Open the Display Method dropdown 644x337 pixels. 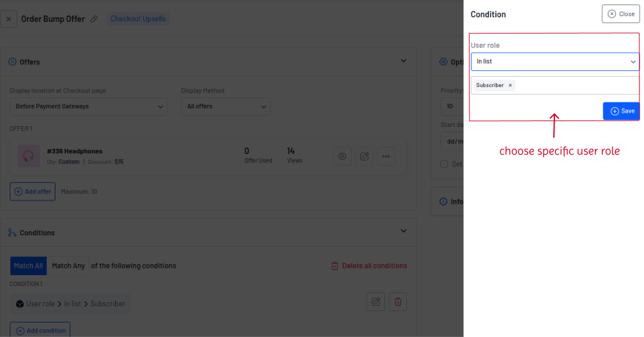point(225,106)
